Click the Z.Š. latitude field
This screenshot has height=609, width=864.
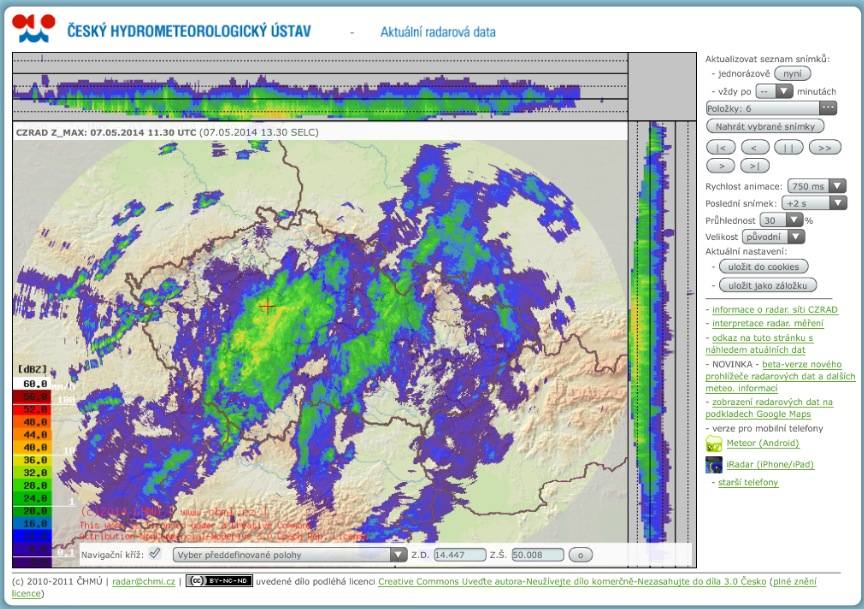tap(538, 554)
